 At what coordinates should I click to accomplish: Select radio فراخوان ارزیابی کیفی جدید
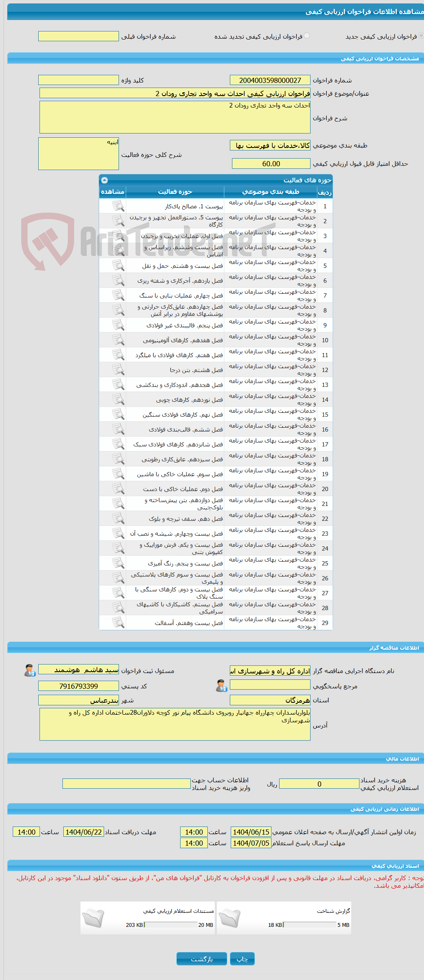421,36
